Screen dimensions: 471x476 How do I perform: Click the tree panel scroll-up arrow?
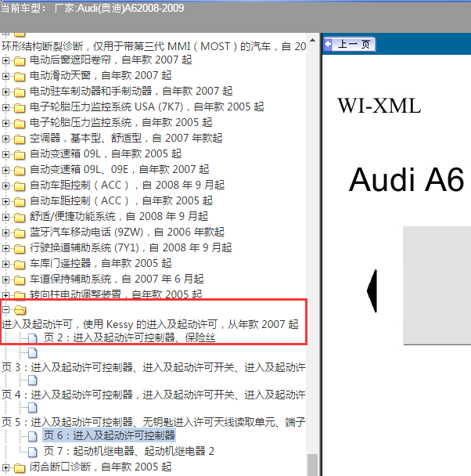click(313, 41)
